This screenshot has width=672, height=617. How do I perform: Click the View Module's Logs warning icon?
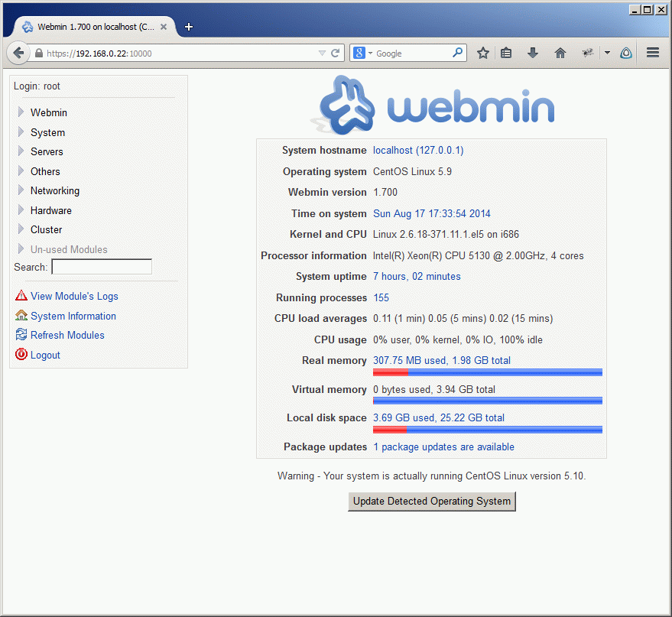pyautogui.click(x=21, y=296)
